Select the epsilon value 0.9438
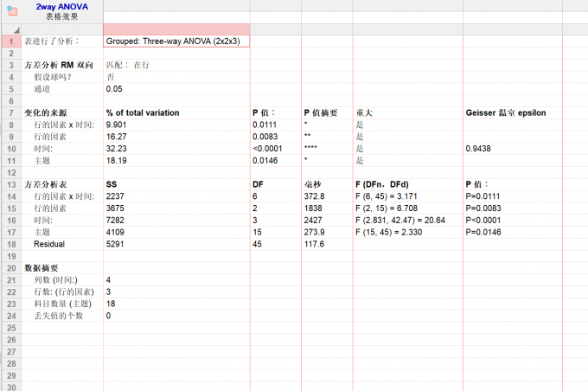This screenshot has width=588, height=391. 477,149
